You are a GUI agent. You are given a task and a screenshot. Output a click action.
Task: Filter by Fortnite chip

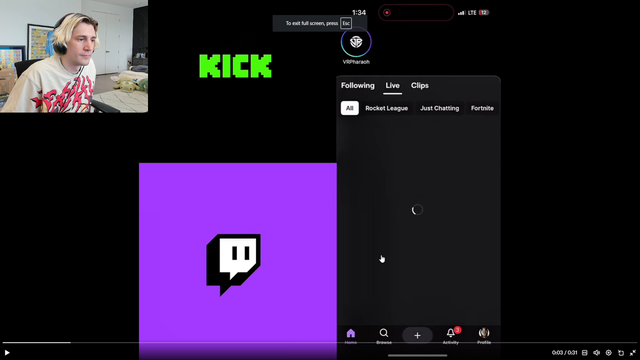pyautogui.click(x=482, y=108)
